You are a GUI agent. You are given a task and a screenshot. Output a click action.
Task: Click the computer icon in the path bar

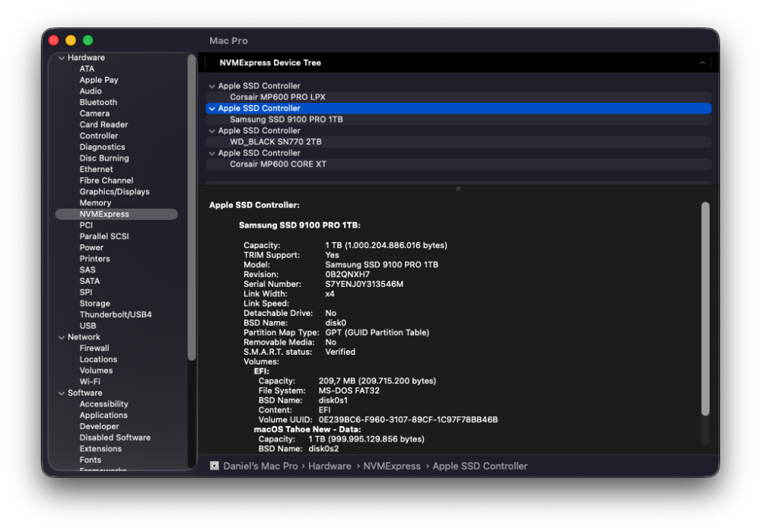point(214,466)
